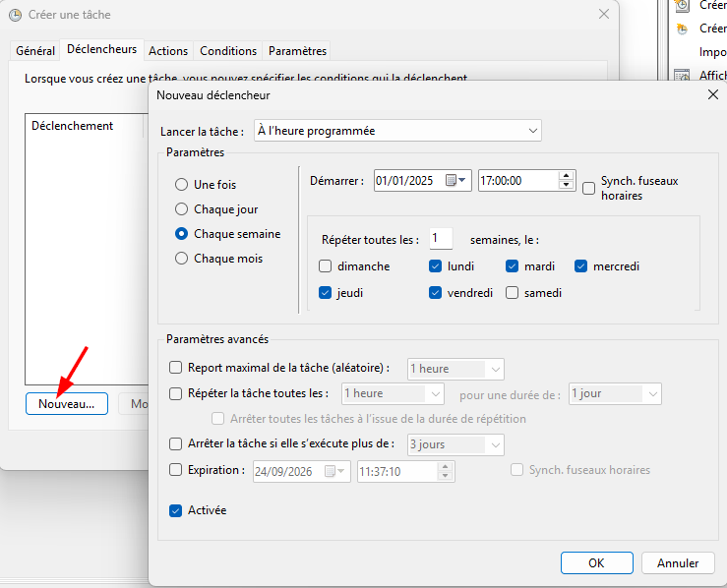Uncheck the lundi checkbox
Viewport: 727px width, 588px height.
coord(435,266)
